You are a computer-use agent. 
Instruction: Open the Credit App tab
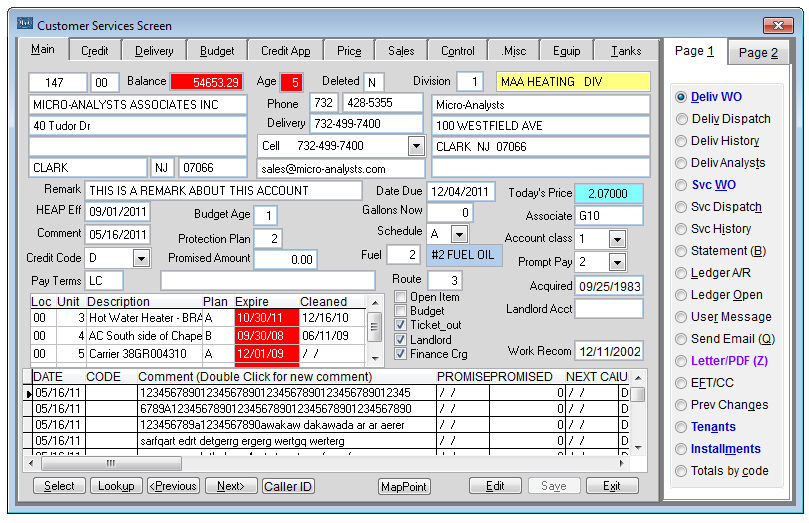coord(286,51)
